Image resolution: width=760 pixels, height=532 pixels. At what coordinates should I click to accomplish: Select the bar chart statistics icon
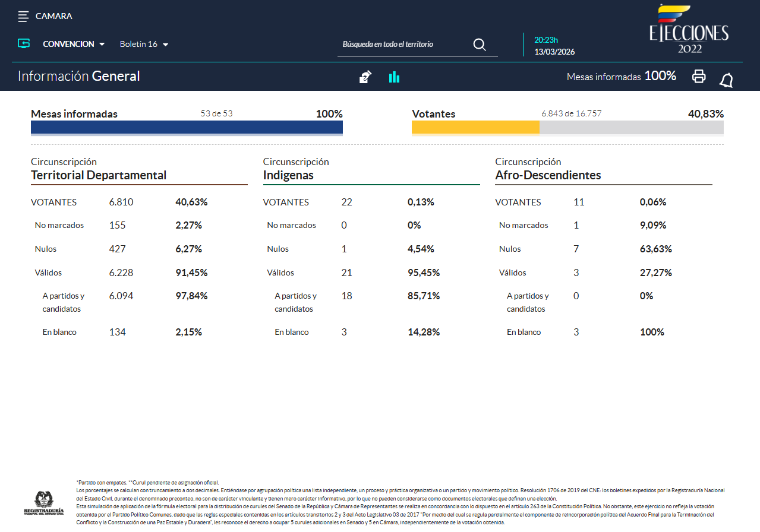(394, 77)
